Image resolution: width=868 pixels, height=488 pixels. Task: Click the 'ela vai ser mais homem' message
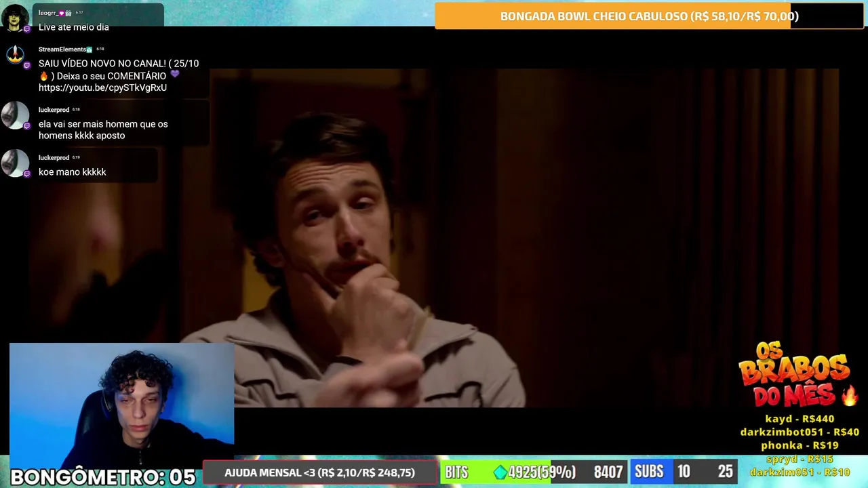pyautogui.click(x=103, y=129)
